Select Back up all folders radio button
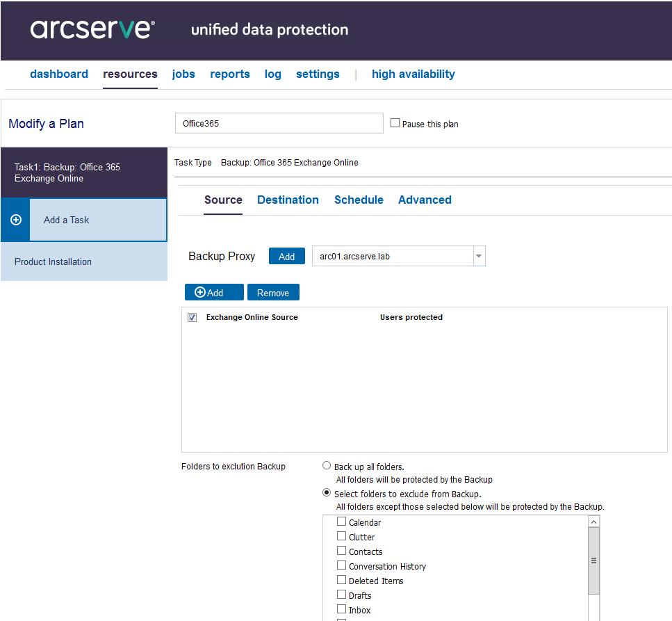The height and width of the screenshot is (621, 672). click(327, 466)
